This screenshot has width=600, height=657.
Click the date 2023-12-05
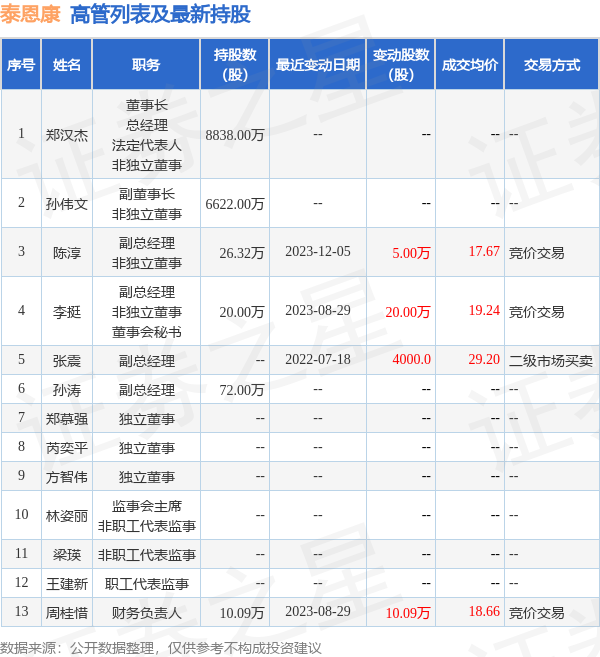point(318,251)
